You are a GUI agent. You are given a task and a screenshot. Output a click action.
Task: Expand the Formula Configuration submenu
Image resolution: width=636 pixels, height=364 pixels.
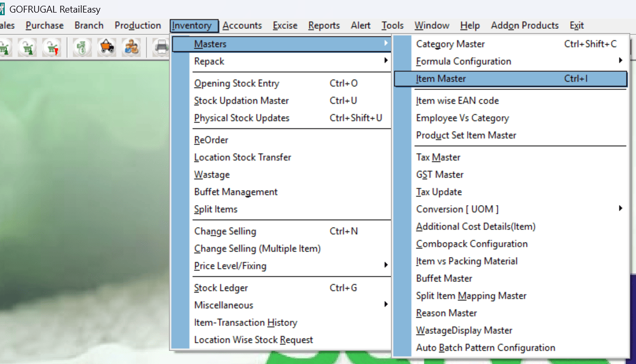621,61
